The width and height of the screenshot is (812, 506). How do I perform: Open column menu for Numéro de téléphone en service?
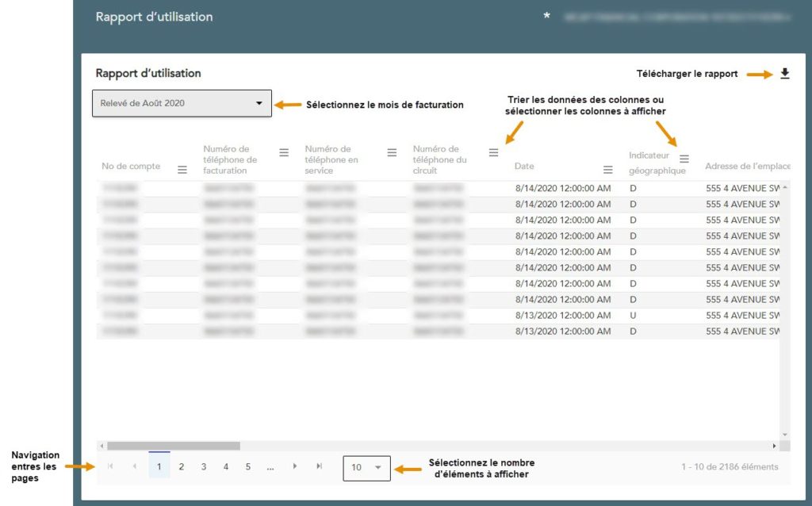392,152
